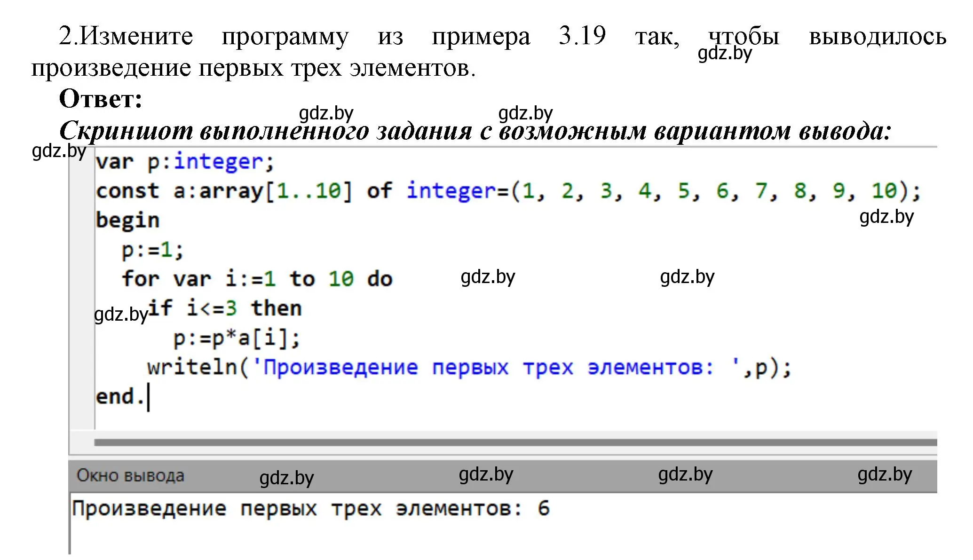This screenshot has height=560, width=973.
Task: Select the 'Окно вывода' output panel tab
Action: pyautogui.click(x=130, y=475)
